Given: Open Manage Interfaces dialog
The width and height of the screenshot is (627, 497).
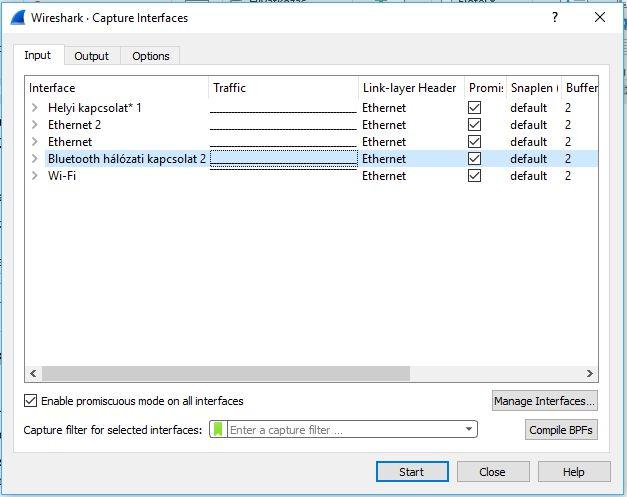Looking at the screenshot, I should [x=545, y=401].
